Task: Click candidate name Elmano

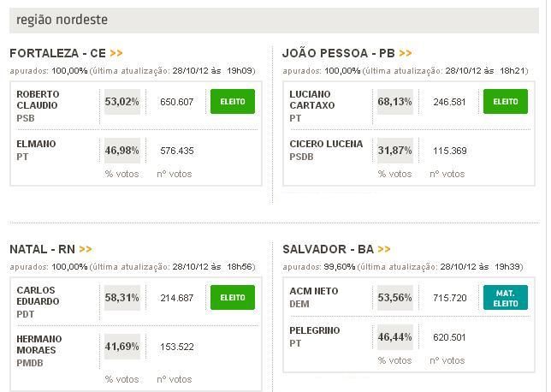Action: 36,144
